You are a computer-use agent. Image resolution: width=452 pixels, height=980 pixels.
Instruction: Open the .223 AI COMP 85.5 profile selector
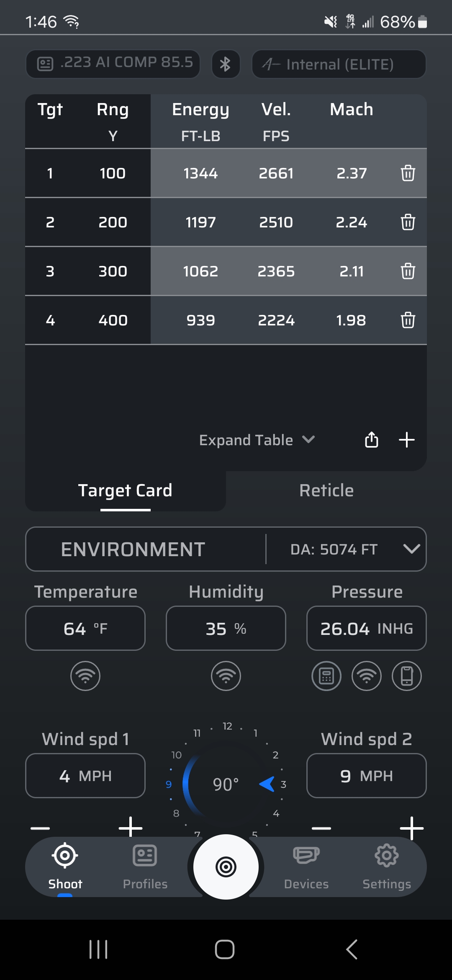(x=113, y=64)
